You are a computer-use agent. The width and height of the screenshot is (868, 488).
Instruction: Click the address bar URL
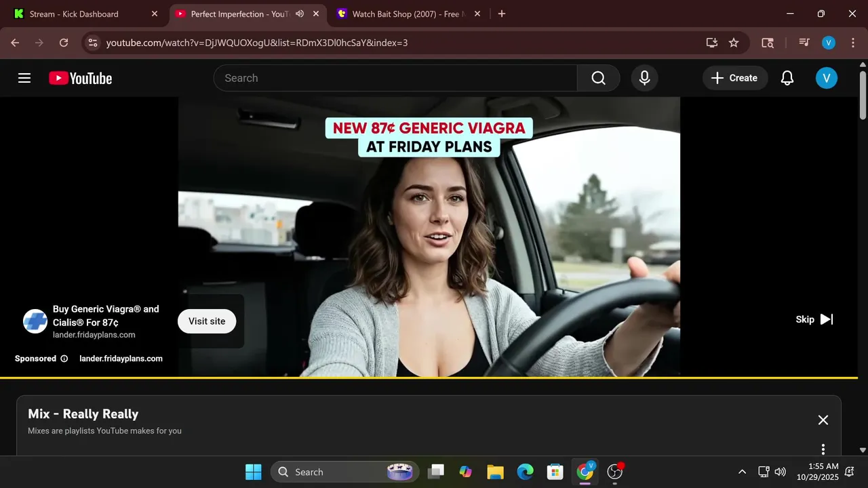[x=257, y=43]
